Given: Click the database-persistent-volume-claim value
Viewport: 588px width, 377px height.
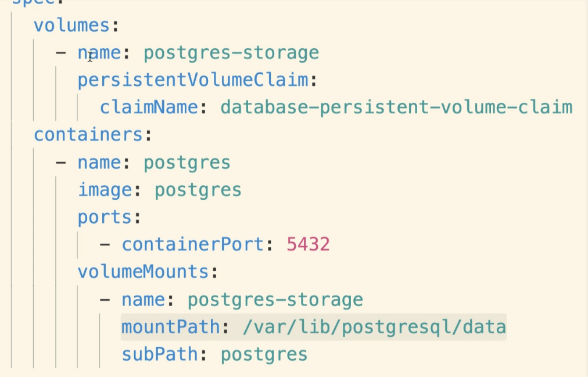Looking at the screenshot, I should pyautogui.click(x=396, y=107).
